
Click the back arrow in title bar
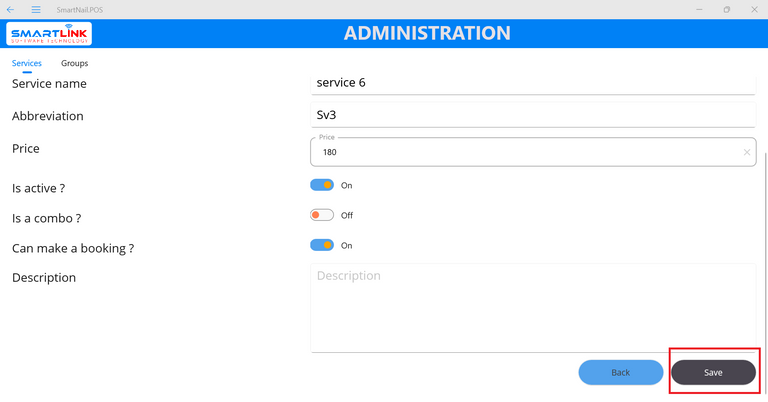click(11, 9)
